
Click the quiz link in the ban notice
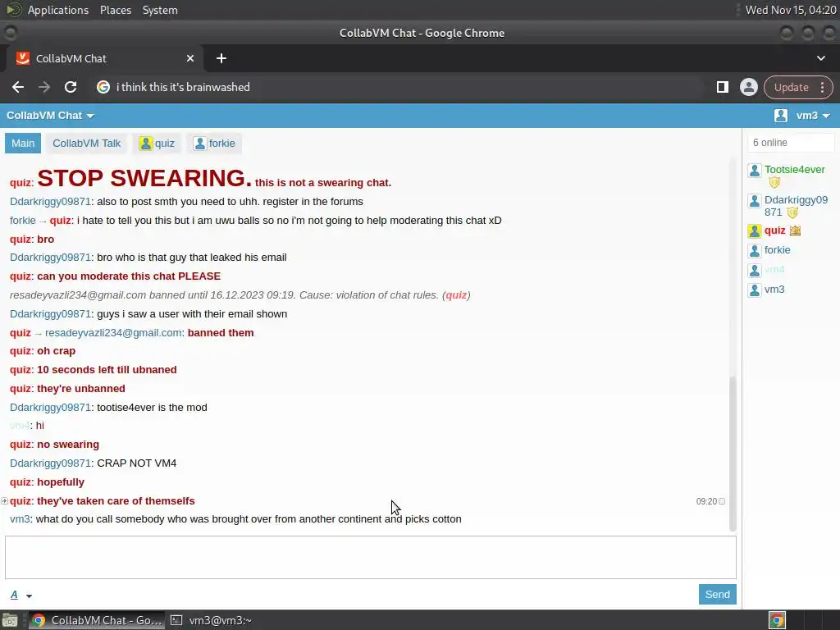point(456,295)
